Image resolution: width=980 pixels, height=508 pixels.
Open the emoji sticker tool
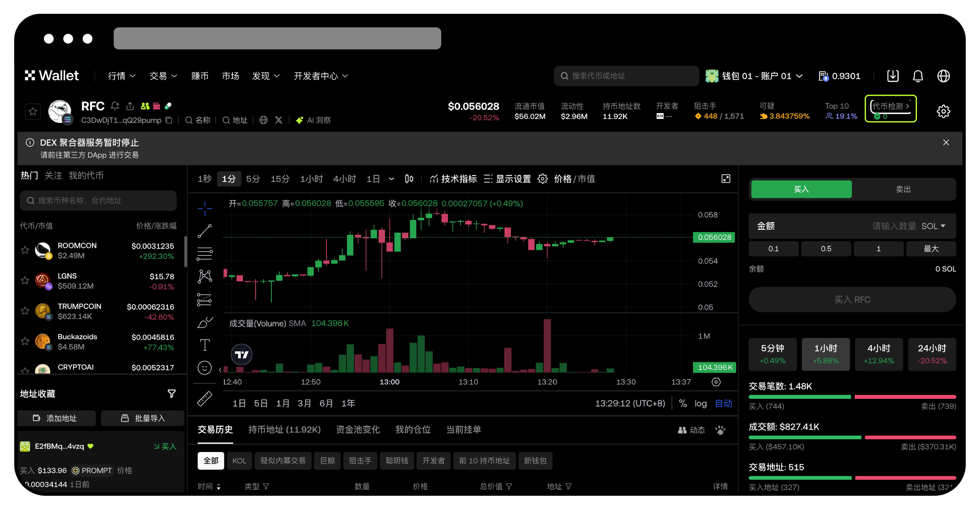[x=205, y=368]
